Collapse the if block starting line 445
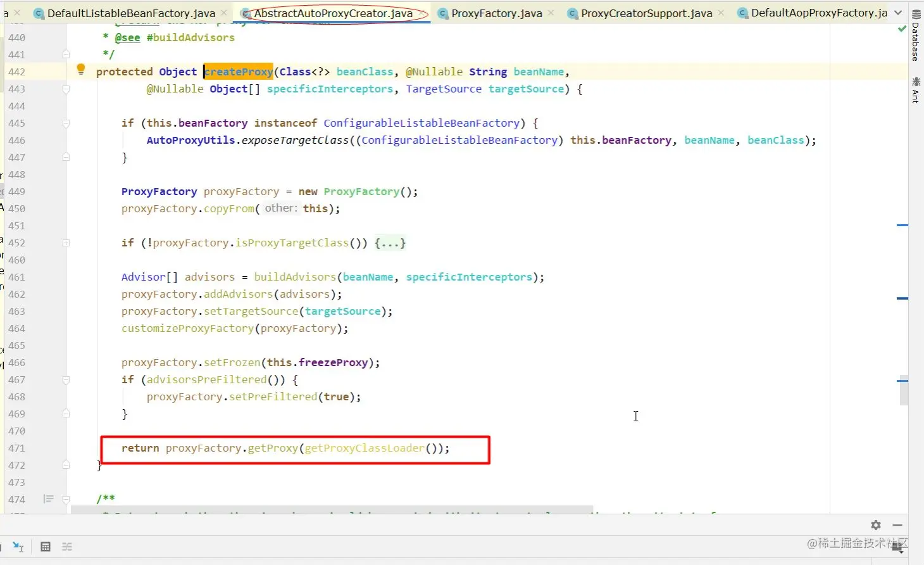The width and height of the screenshot is (924, 565). pos(66,124)
